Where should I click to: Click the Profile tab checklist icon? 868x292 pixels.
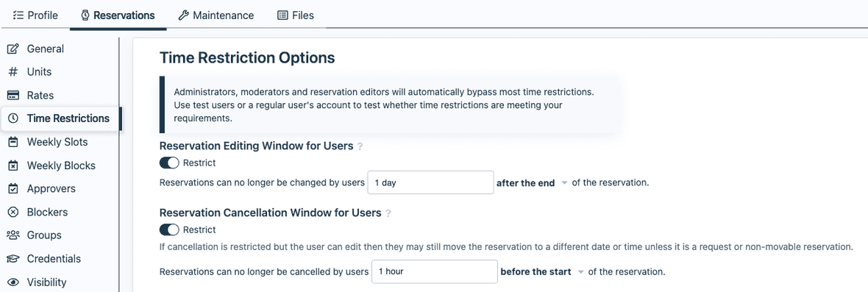pyautogui.click(x=18, y=15)
